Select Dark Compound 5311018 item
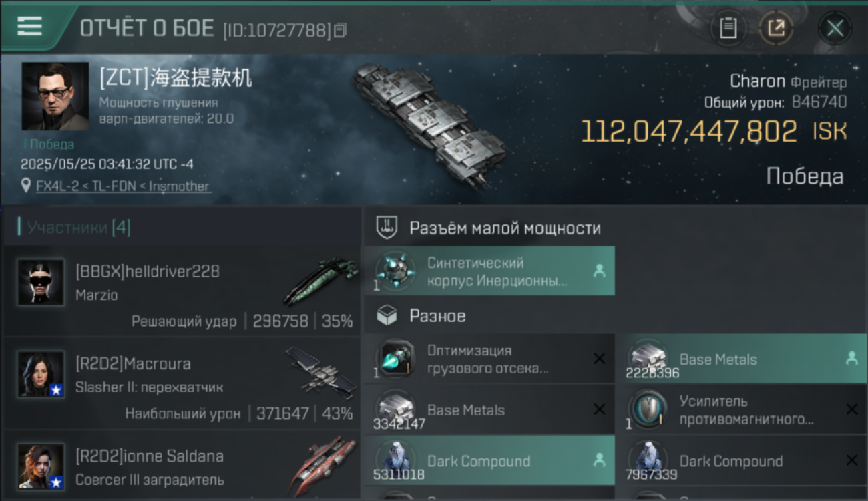The width and height of the screenshot is (868, 501). tap(489, 460)
